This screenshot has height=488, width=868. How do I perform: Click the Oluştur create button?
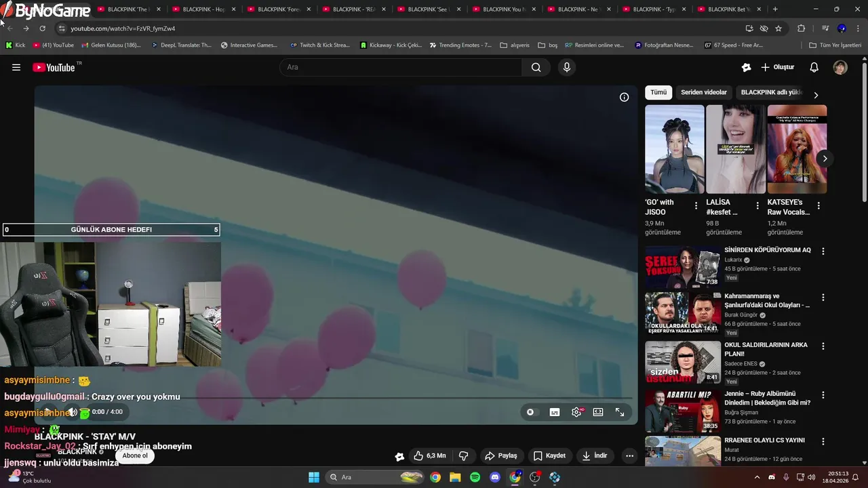click(x=777, y=67)
